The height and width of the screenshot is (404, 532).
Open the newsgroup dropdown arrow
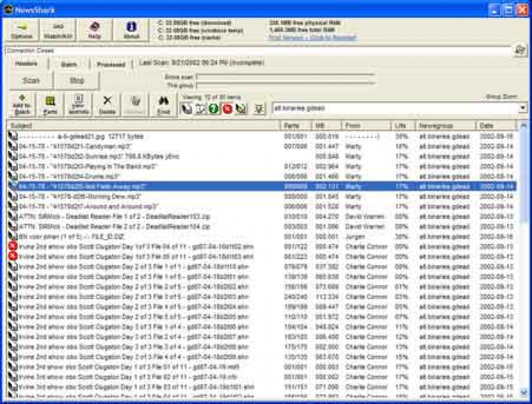(x=523, y=108)
